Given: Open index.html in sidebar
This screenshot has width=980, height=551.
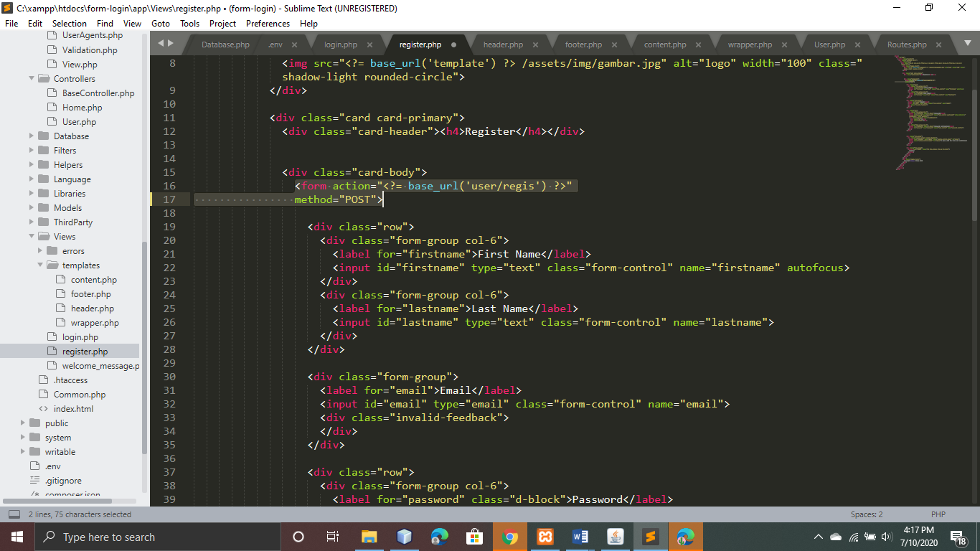Looking at the screenshot, I should tap(73, 409).
